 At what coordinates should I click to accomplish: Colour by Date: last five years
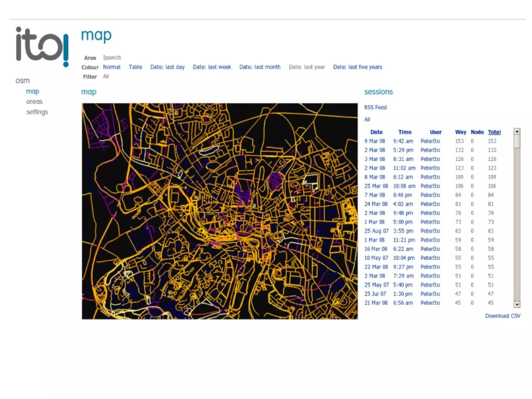click(357, 67)
